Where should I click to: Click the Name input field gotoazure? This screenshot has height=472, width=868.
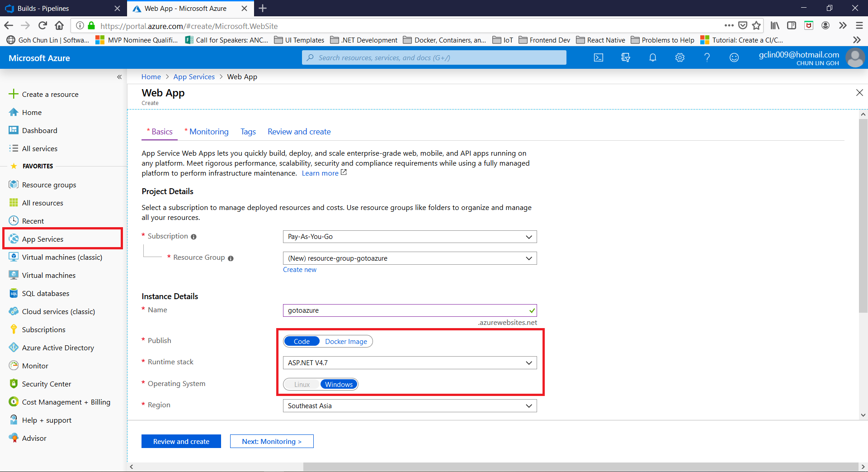(410, 310)
